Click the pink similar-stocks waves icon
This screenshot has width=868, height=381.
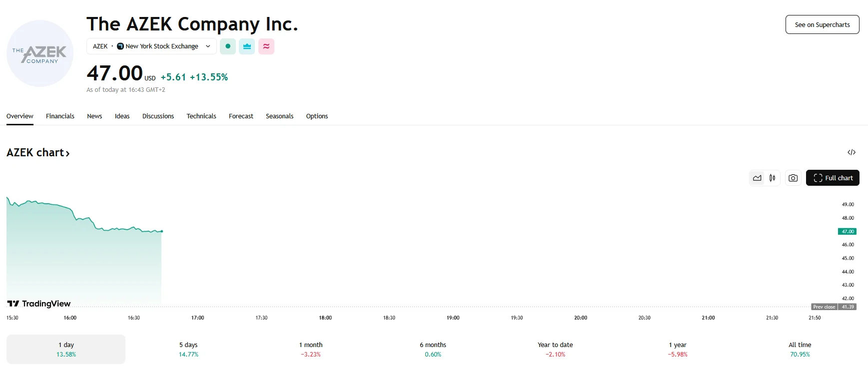click(266, 46)
